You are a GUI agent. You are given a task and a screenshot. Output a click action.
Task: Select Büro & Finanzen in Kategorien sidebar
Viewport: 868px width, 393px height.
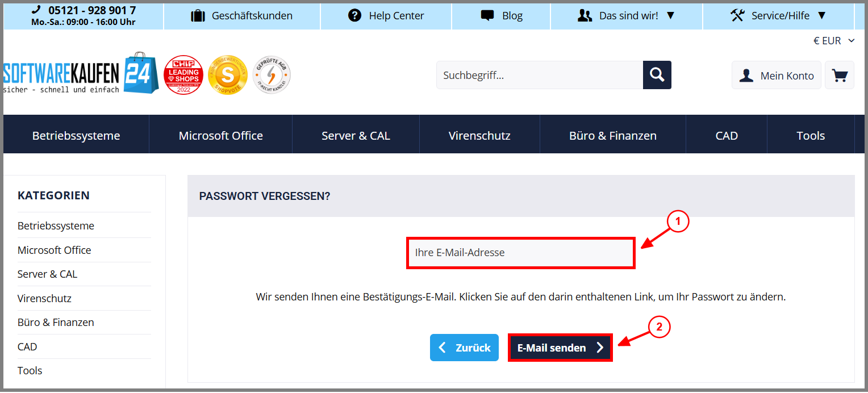[x=56, y=323]
